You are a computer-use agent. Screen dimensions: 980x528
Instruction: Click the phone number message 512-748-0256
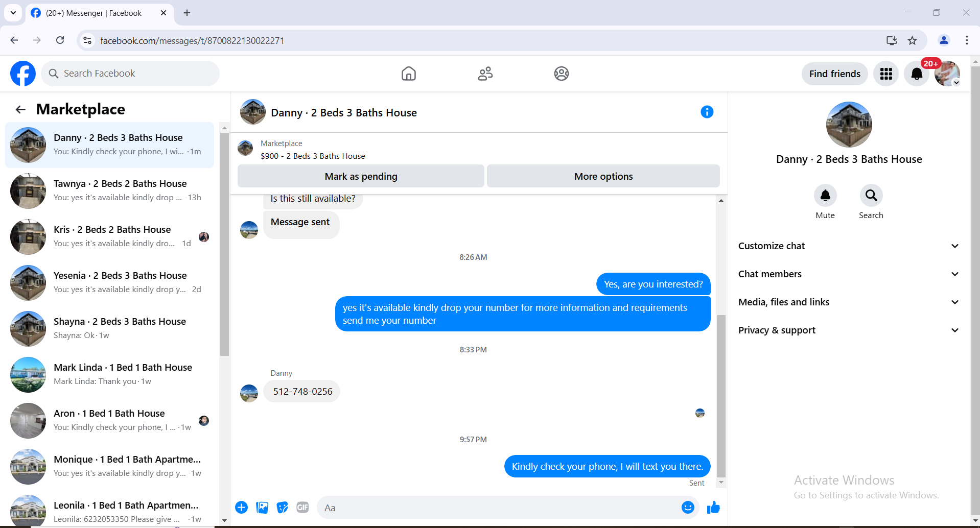coord(302,392)
